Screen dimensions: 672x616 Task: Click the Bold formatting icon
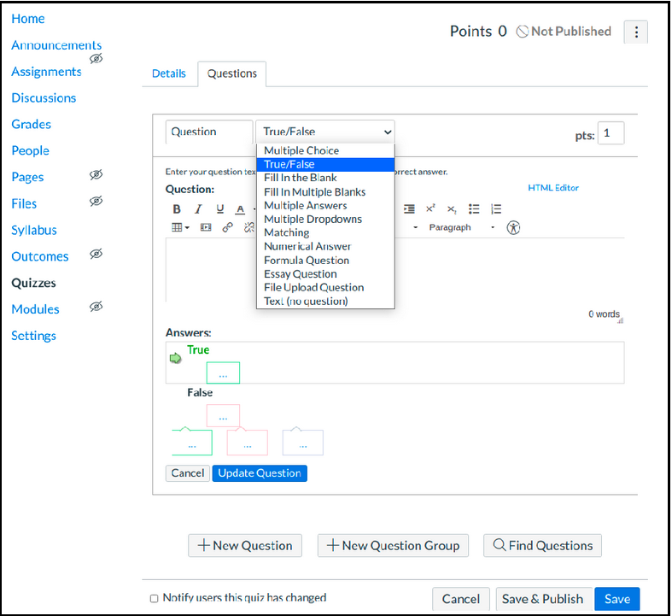pyautogui.click(x=177, y=209)
